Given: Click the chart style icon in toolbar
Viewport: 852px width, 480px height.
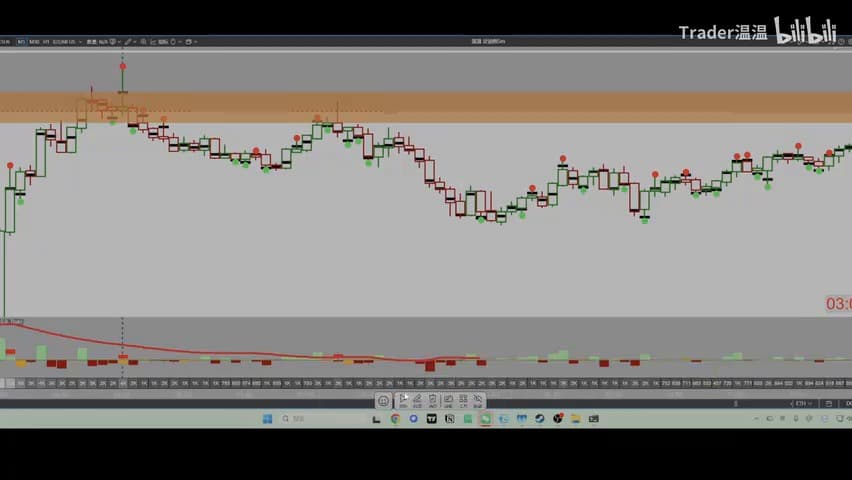Looking at the screenshot, I should point(153,42).
